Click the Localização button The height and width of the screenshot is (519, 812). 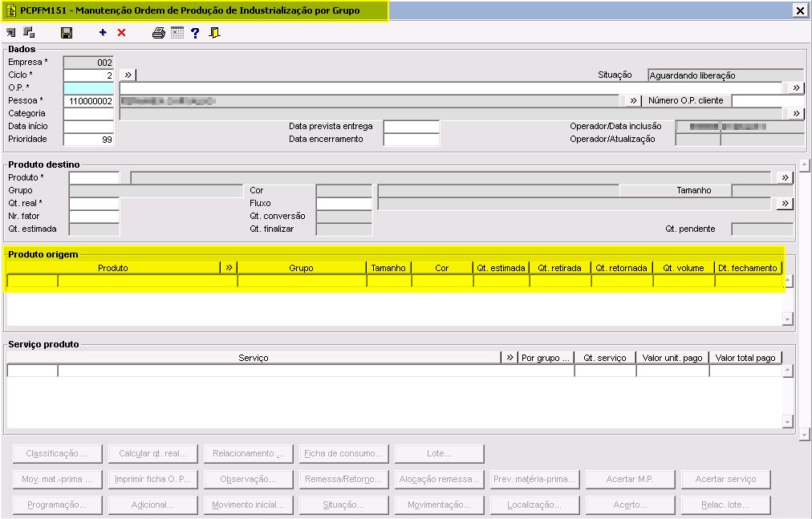tap(534, 505)
